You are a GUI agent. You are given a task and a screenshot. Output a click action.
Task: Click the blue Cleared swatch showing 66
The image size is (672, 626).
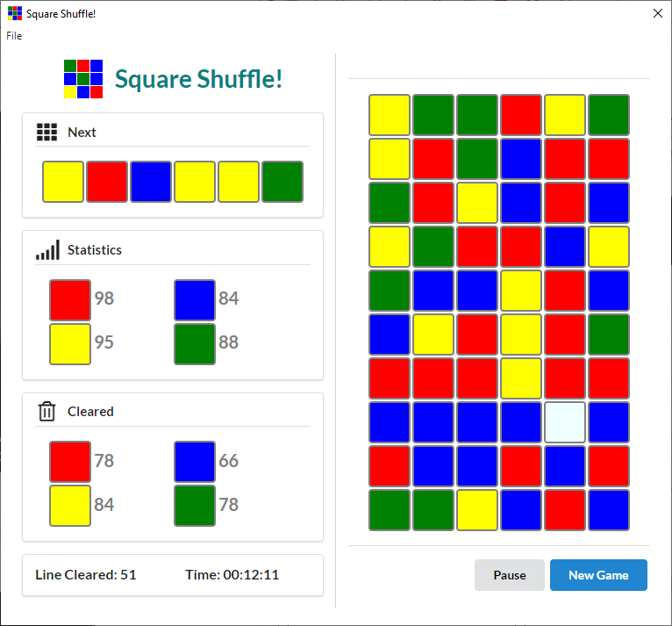click(195, 461)
